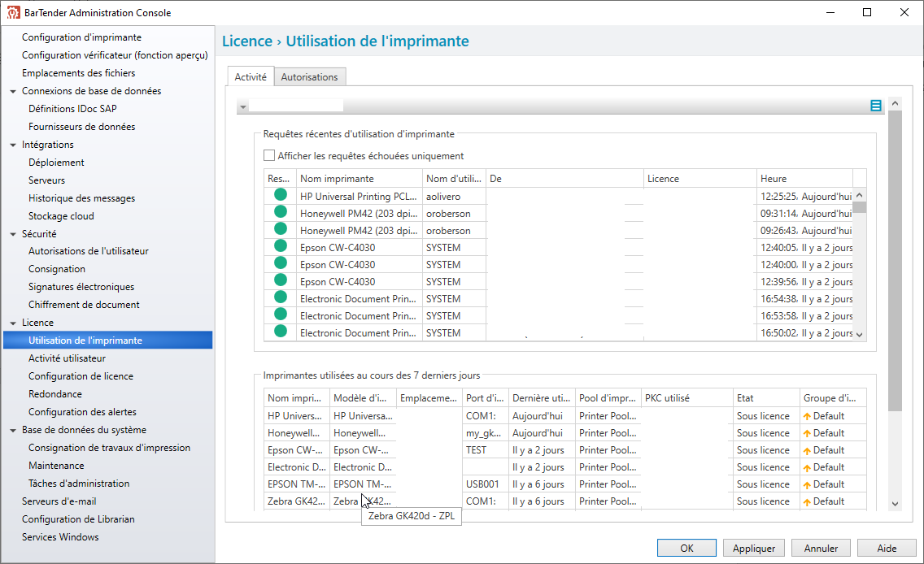Click green status circle for 16:50:02 request

click(x=281, y=332)
